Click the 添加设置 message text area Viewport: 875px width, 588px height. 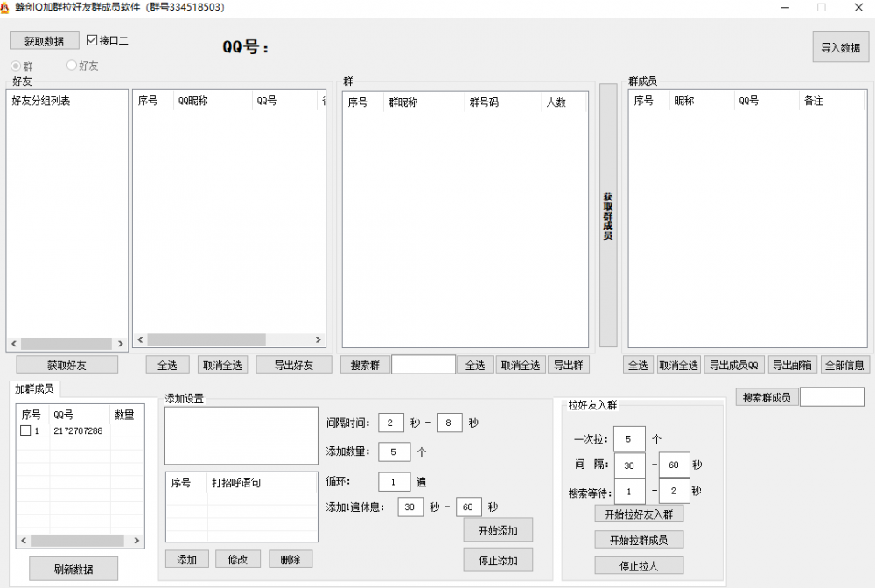tap(241, 436)
